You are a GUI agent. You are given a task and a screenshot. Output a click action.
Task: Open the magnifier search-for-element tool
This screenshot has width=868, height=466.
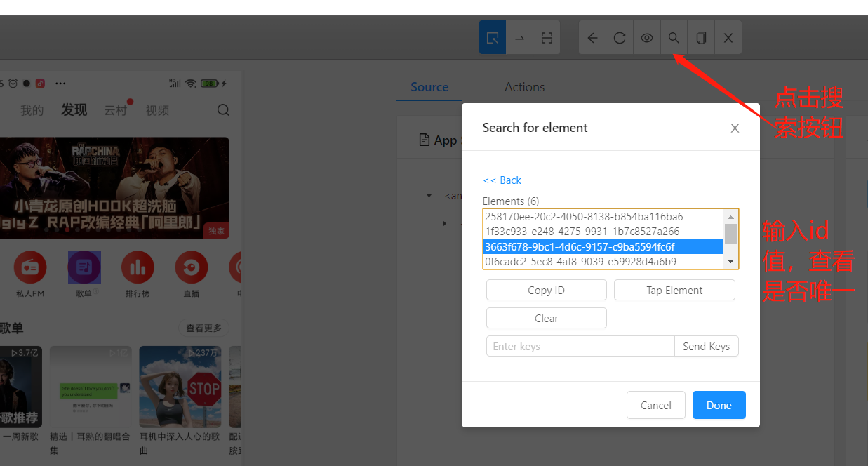[674, 38]
